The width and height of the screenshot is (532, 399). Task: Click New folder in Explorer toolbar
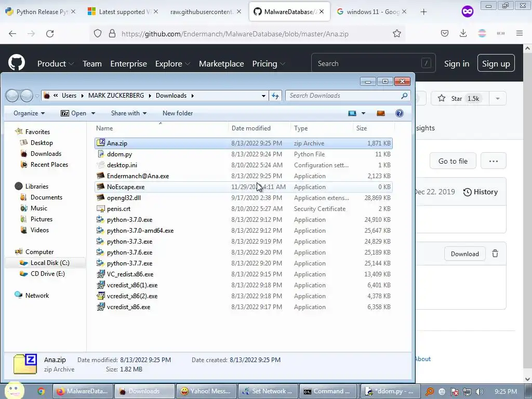[x=178, y=113]
